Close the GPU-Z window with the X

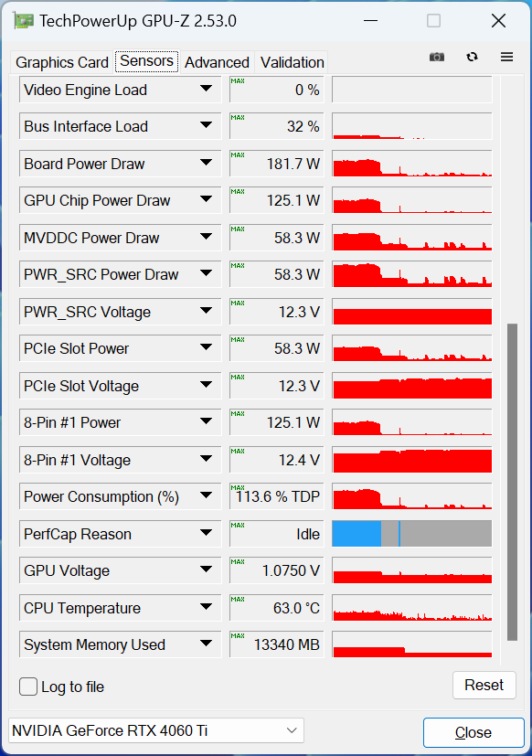(498, 21)
